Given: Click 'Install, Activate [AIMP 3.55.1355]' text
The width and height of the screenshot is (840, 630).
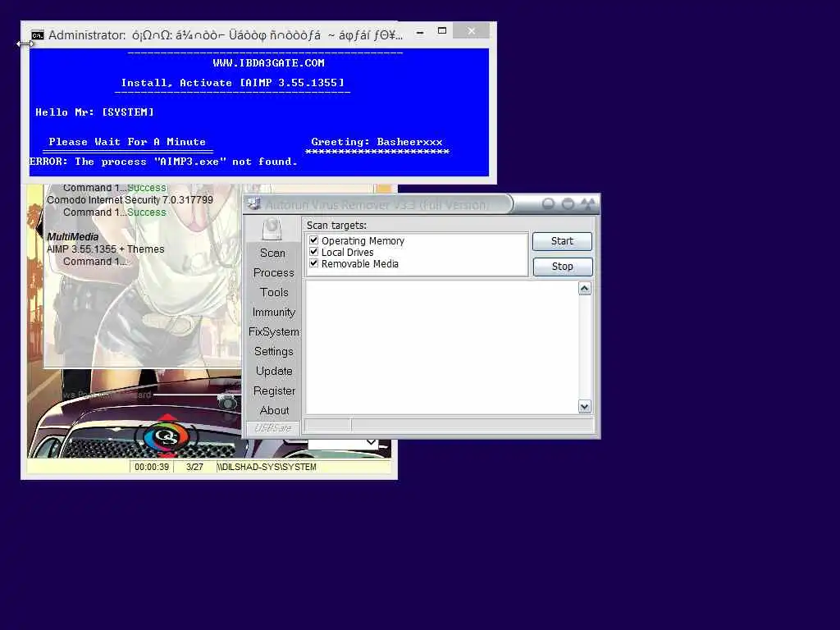Looking at the screenshot, I should (232, 83).
